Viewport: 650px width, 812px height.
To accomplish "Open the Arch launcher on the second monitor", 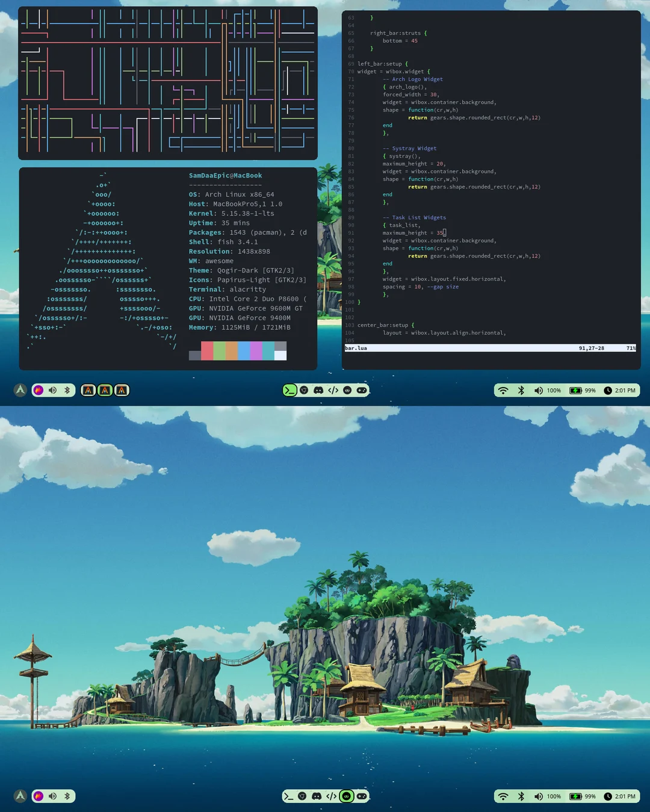I will [x=20, y=796].
